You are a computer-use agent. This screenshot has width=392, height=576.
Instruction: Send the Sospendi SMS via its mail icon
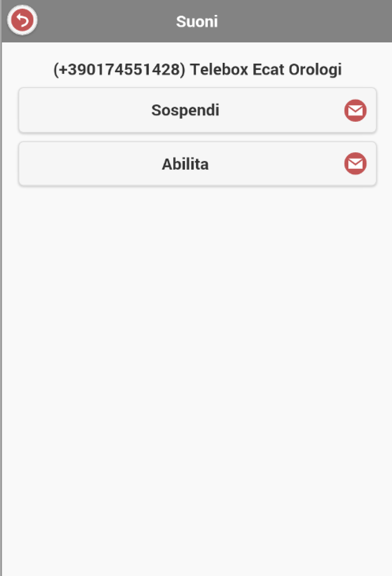pos(355,110)
